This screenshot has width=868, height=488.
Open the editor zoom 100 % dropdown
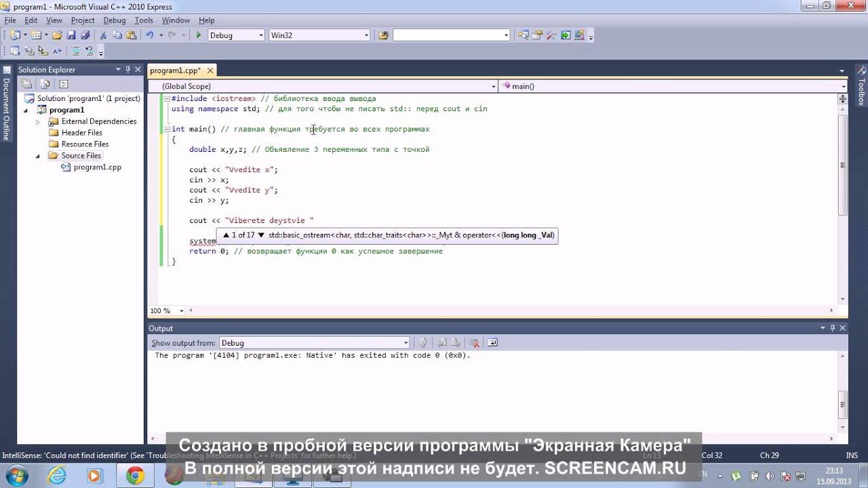point(181,310)
